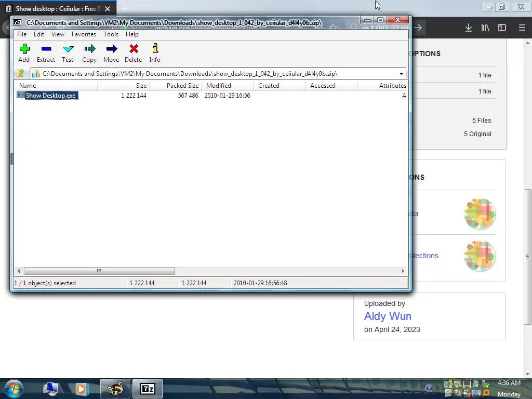Sort by the Accessed column header
This screenshot has height=399, width=532.
(331, 86)
